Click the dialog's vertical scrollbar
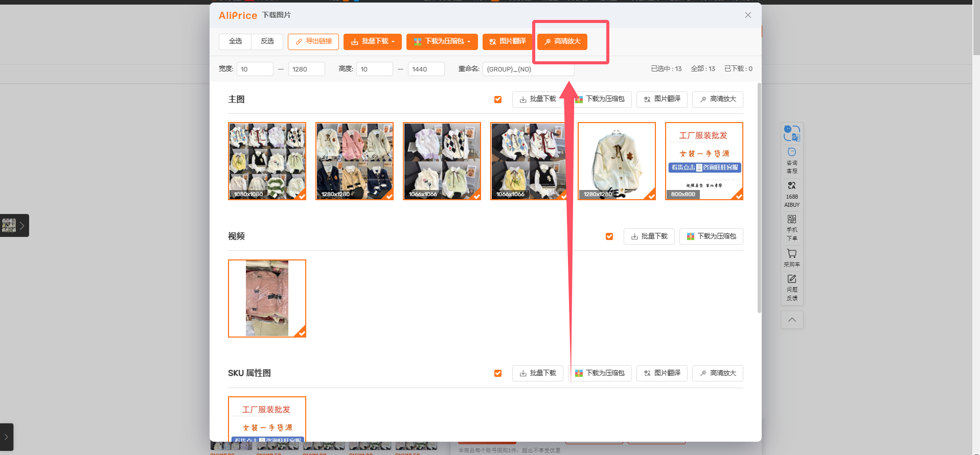Screen dimensions: 980x455 [759, 198]
